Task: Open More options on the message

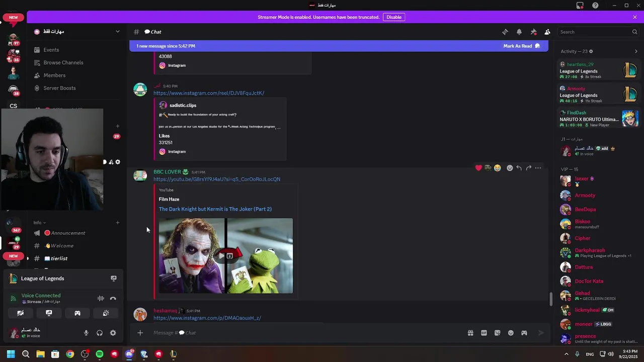Action: [x=538, y=168]
